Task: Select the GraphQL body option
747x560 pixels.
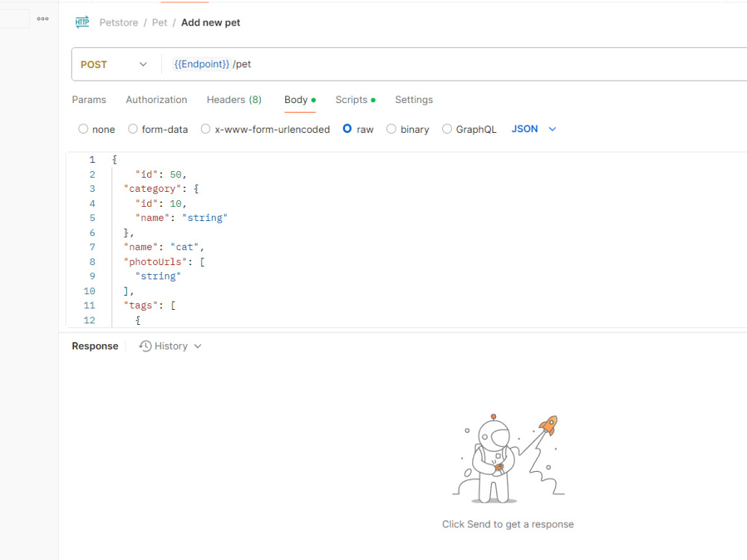Action: tap(447, 129)
